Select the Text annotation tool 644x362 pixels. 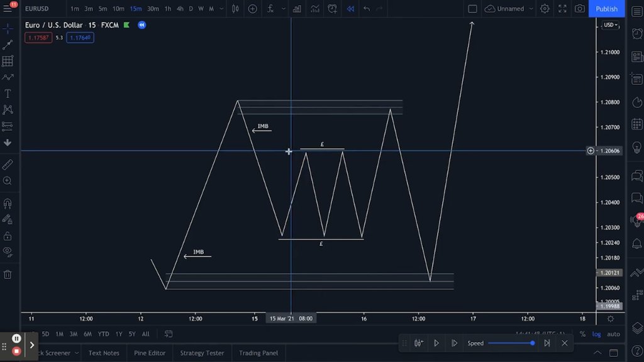point(8,94)
